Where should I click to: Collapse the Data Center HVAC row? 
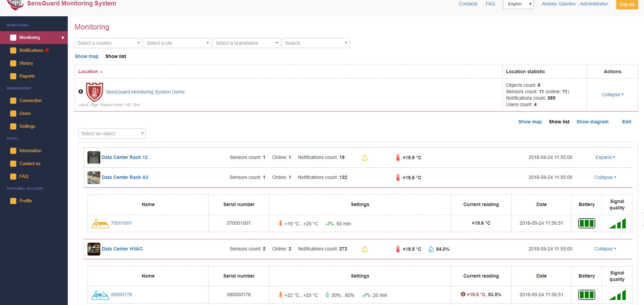click(x=605, y=249)
